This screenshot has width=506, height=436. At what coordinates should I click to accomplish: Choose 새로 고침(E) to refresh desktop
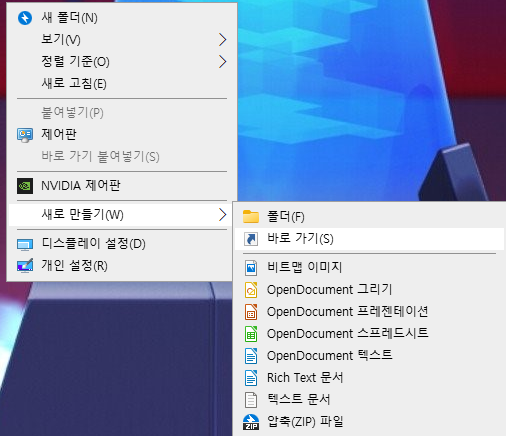[x=122, y=83]
